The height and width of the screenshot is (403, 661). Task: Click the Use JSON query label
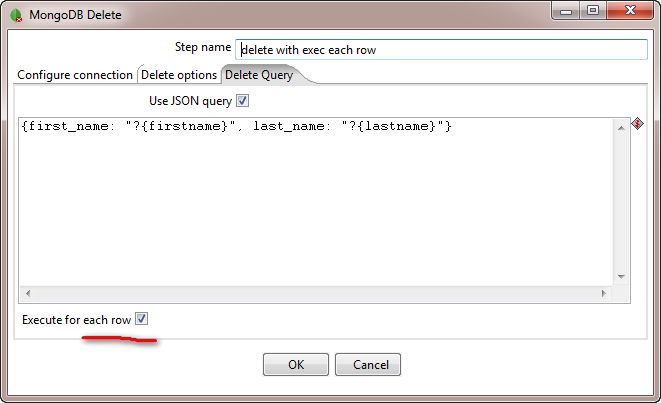coord(191,101)
